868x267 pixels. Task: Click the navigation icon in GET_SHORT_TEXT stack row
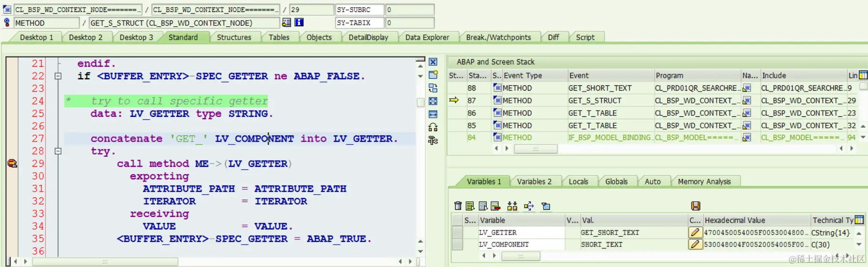[x=747, y=88]
